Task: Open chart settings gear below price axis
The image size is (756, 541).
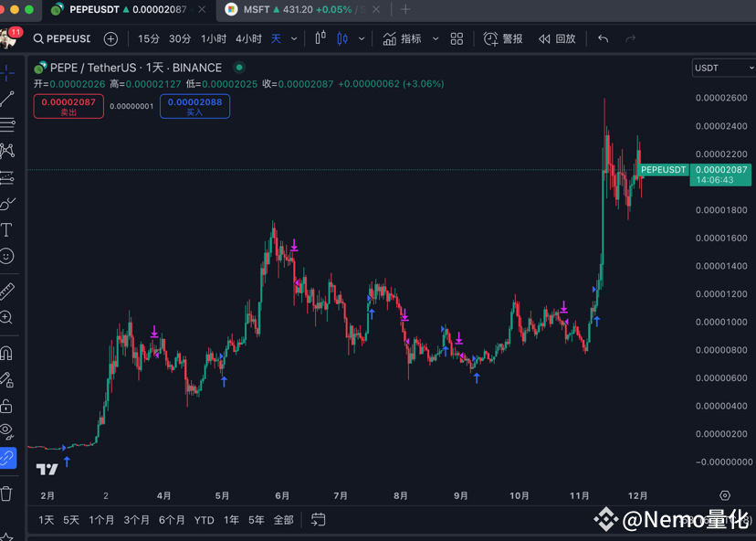Action: coord(725,495)
